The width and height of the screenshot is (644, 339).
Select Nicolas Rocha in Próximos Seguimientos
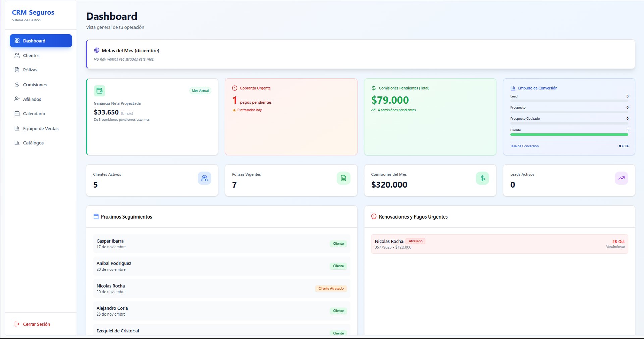pyautogui.click(x=222, y=289)
